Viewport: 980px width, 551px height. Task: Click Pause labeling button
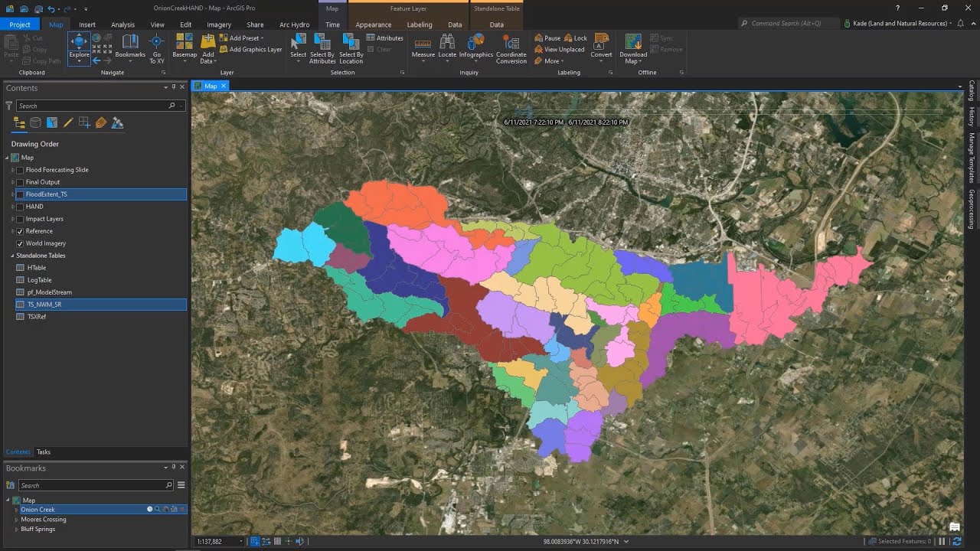(547, 37)
